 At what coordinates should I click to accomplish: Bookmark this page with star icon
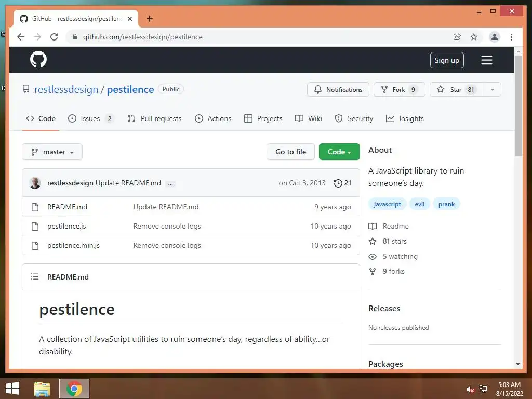[x=474, y=37]
